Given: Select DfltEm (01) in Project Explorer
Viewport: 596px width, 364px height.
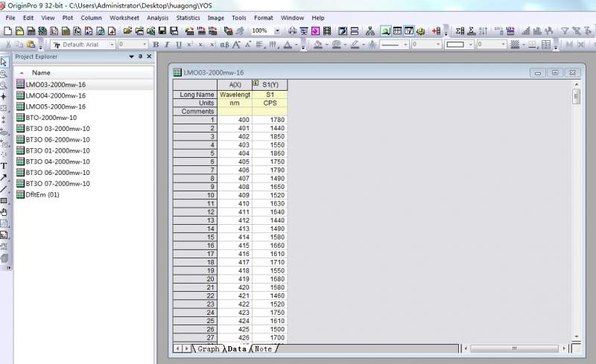Looking at the screenshot, I should point(42,195).
